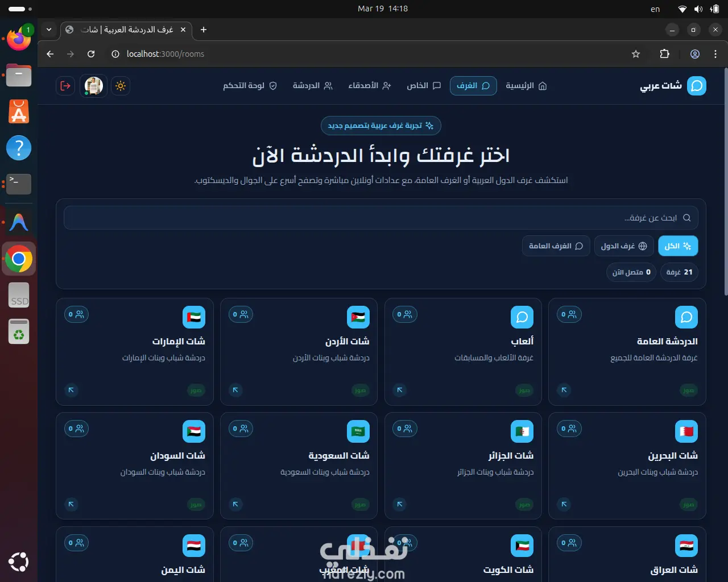Click description دردشة شباب وبنات السودان
The width and height of the screenshot is (728, 582).
point(163,472)
